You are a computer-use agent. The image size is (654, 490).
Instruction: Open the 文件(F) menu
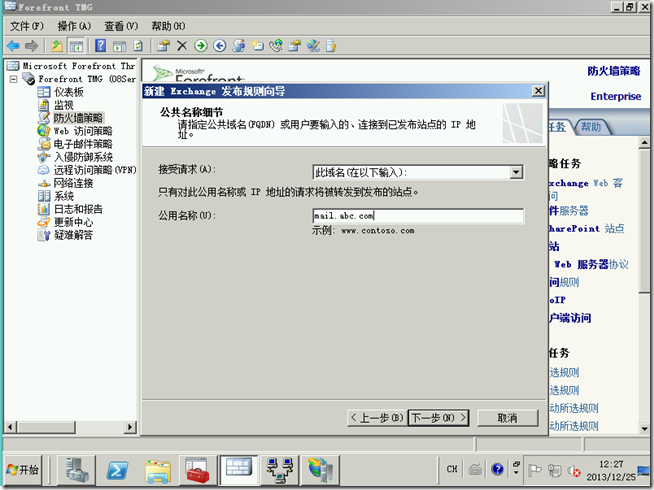coord(27,26)
